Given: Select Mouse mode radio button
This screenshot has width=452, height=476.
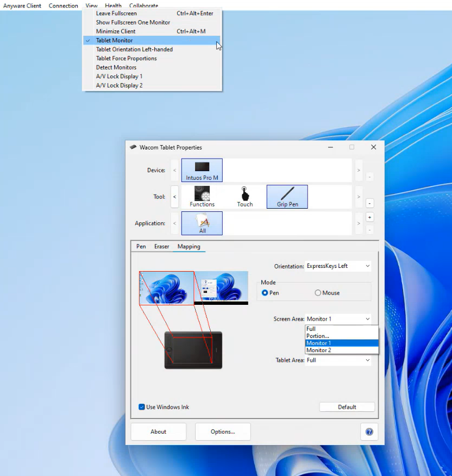Looking at the screenshot, I should pos(318,293).
